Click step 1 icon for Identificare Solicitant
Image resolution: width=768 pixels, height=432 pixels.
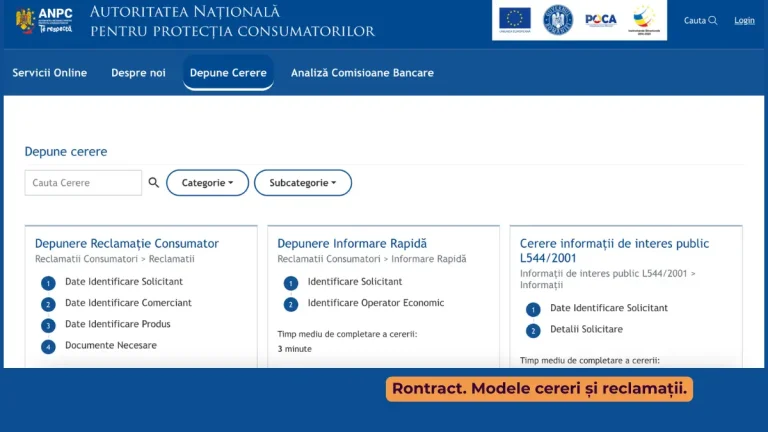pyautogui.click(x=290, y=283)
